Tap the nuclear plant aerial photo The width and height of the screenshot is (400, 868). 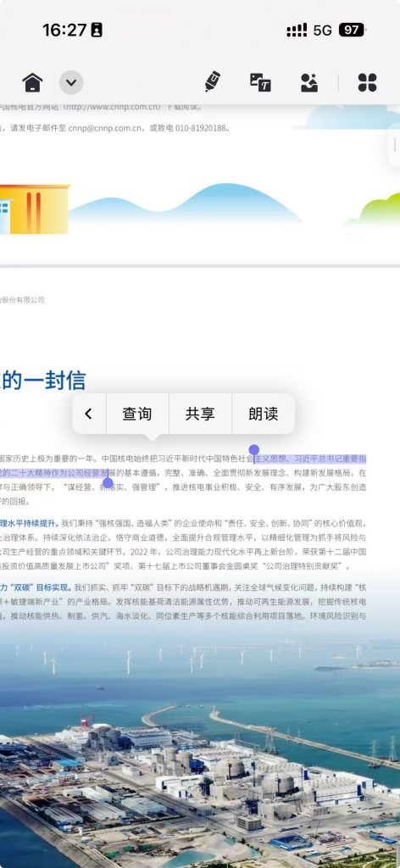point(200,748)
